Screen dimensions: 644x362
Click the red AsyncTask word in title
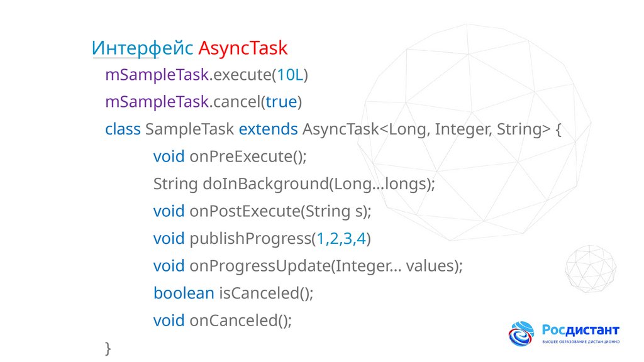[243, 48]
